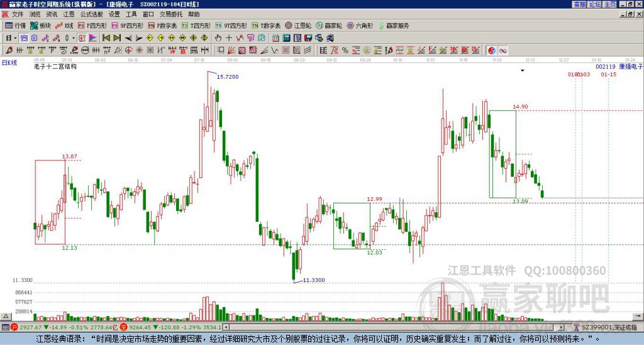Jump to last bar with skip-to-end icon
The height and width of the screenshot is (345, 644).
[116, 38]
